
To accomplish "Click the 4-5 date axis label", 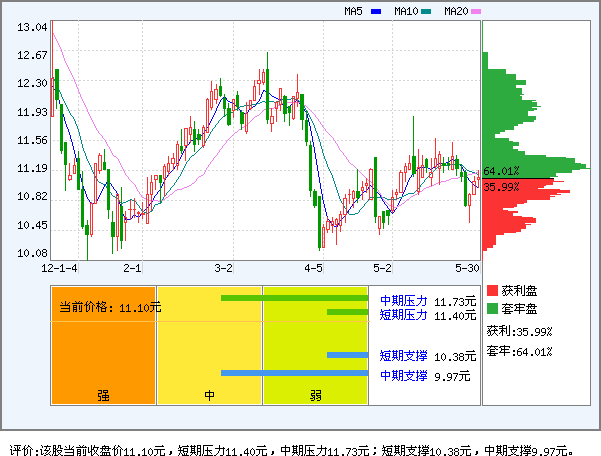I will point(314,268).
